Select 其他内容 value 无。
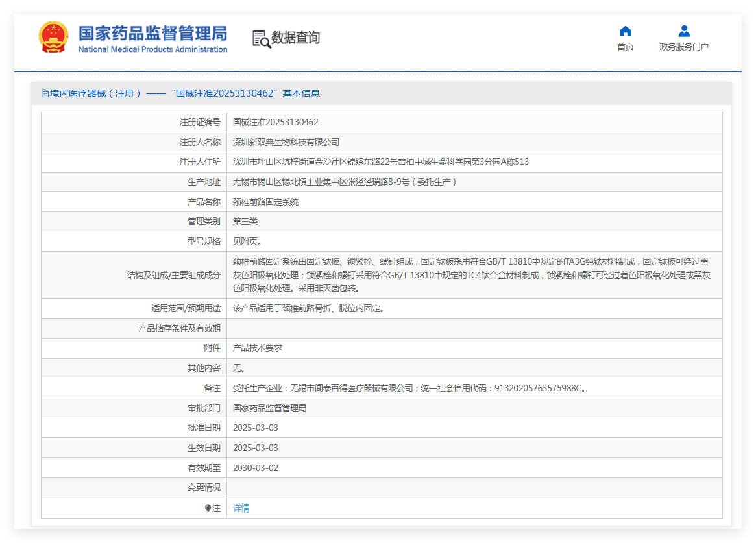This screenshot has width=756, height=543. pyautogui.click(x=239, y=368)
